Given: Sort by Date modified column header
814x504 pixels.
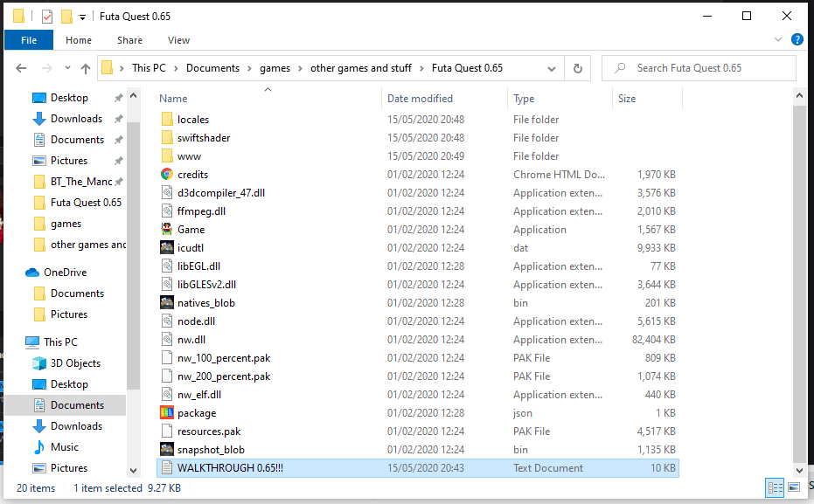Looking at the screenshot, I should pos(420,99).
